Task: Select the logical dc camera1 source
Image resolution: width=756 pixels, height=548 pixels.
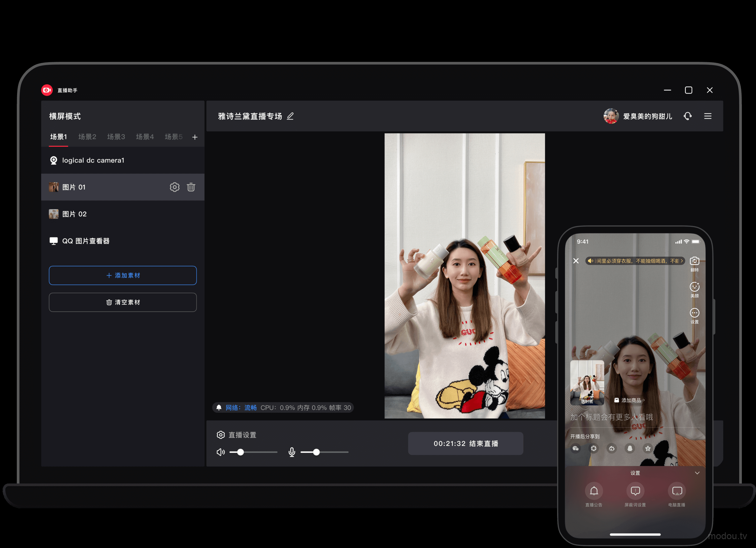Action: pos(93,161)
